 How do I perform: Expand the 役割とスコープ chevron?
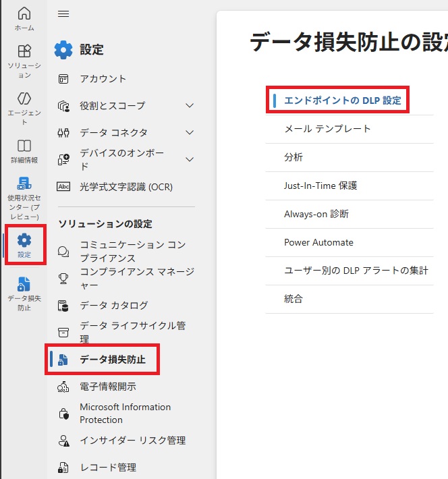tap(190, 106)
